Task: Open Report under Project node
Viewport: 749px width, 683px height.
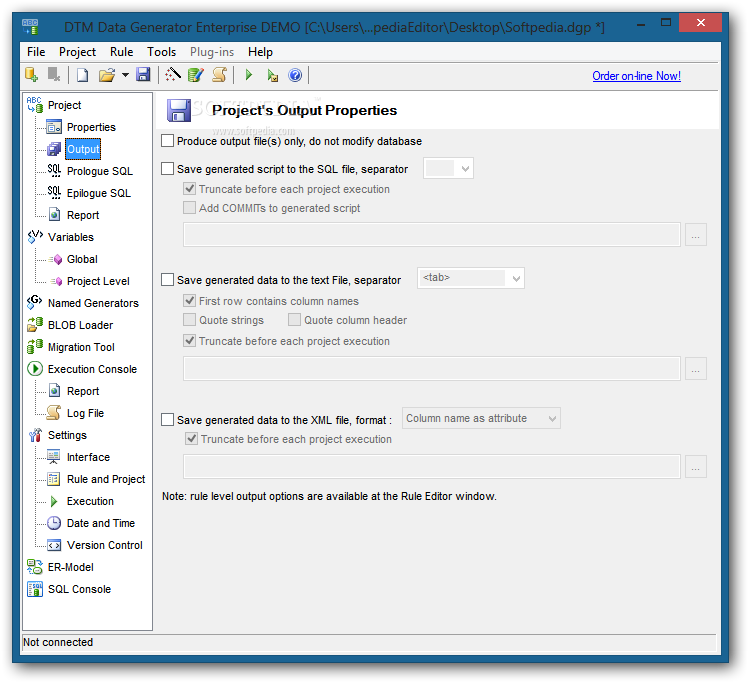Action: click(83, 215)
